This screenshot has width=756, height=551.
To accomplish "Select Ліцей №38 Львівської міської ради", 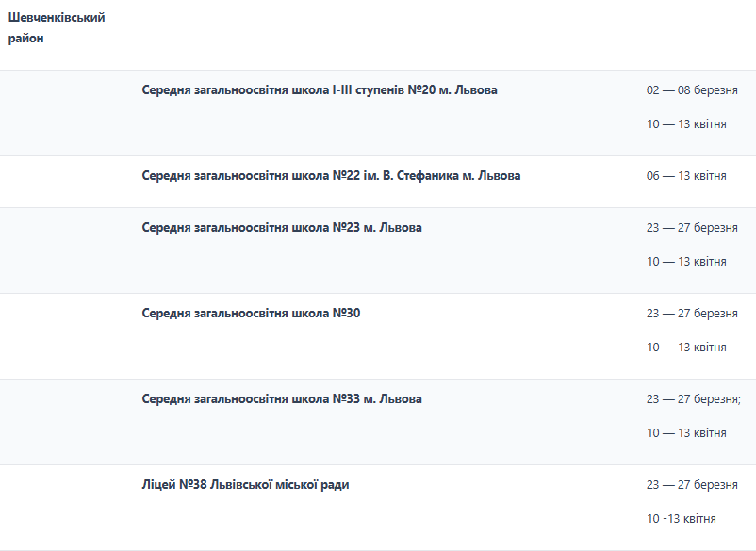I will (x=245, y=484).
